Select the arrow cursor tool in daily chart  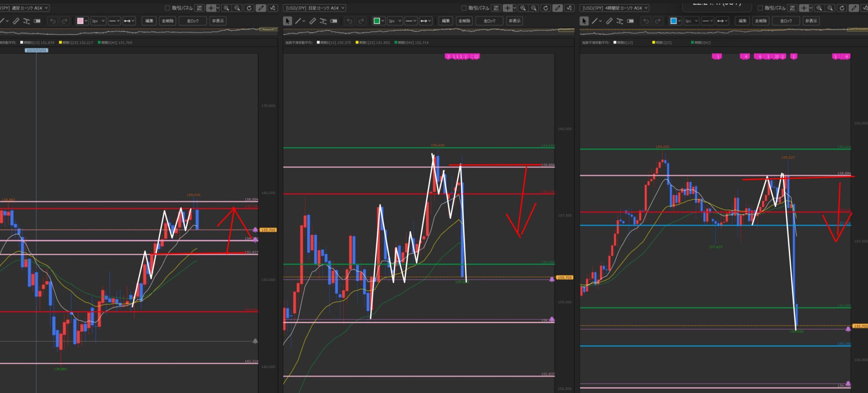[x=287, y=21]
